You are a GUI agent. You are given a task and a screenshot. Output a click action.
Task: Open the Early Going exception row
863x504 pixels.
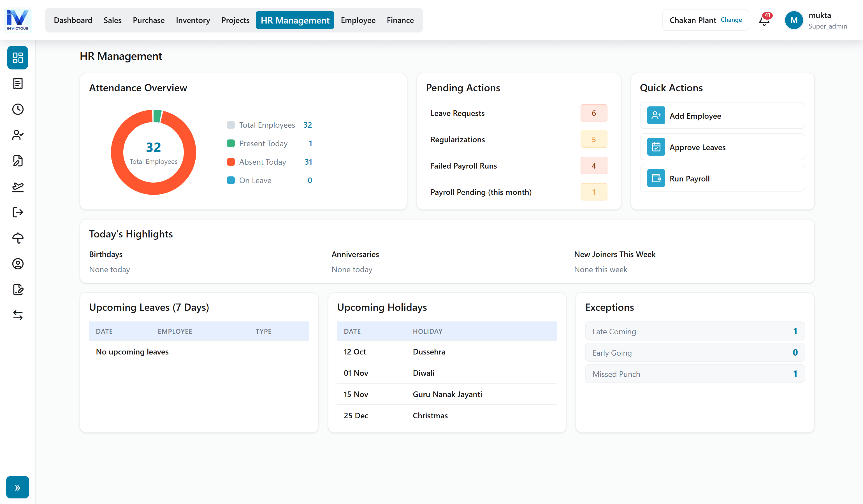695,353
